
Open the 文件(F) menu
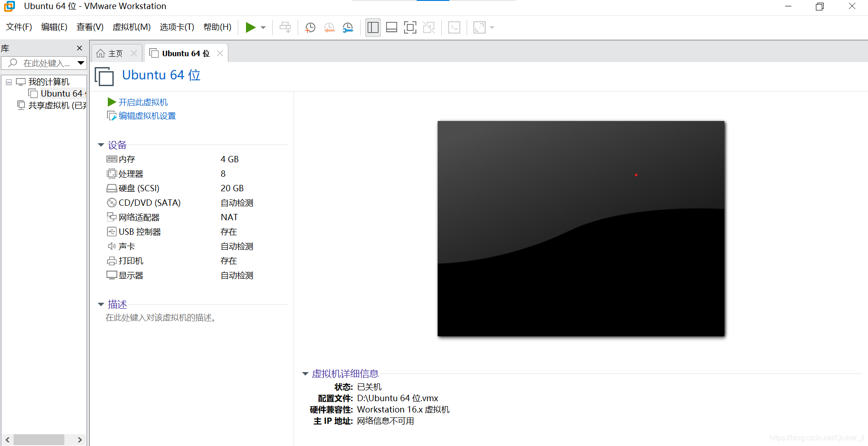click(x=19, y=27)
